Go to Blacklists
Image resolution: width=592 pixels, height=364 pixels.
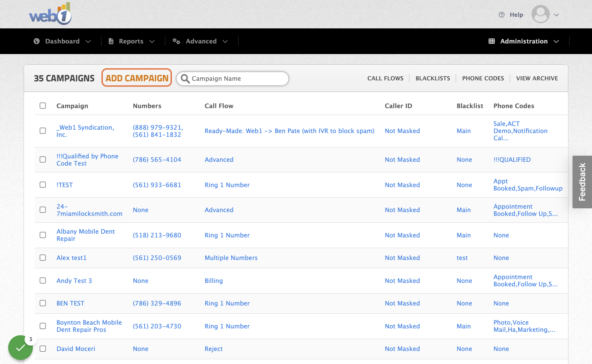point(433,78)
